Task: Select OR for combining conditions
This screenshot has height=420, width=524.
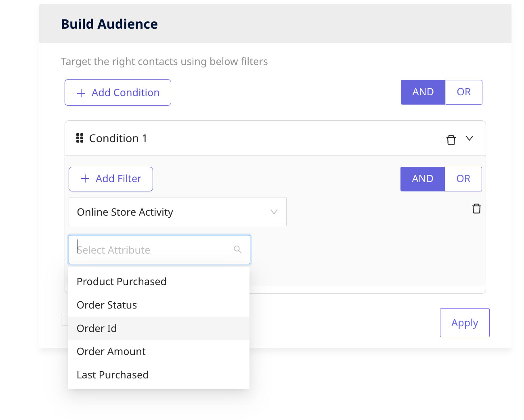Action: [464, 92]
